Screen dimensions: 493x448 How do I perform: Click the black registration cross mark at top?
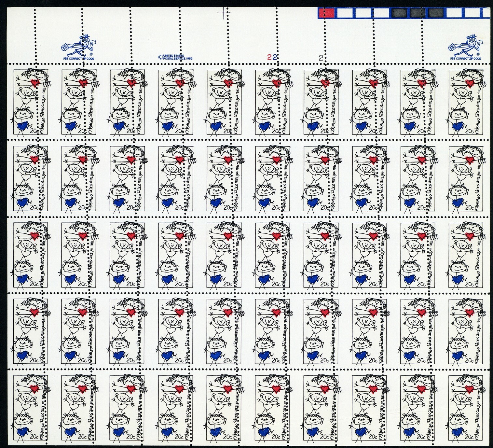click(223, 13)
